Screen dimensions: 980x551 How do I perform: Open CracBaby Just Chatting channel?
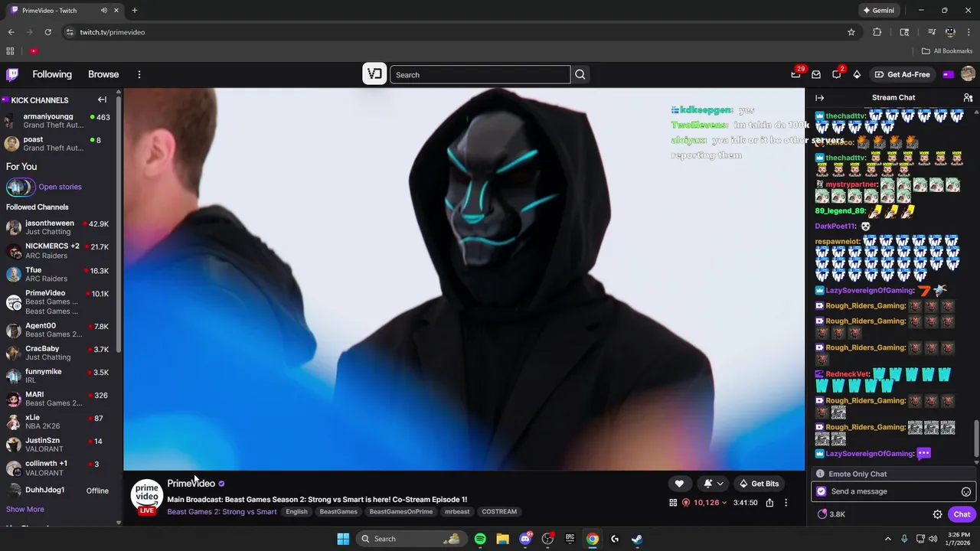point(58,353)
